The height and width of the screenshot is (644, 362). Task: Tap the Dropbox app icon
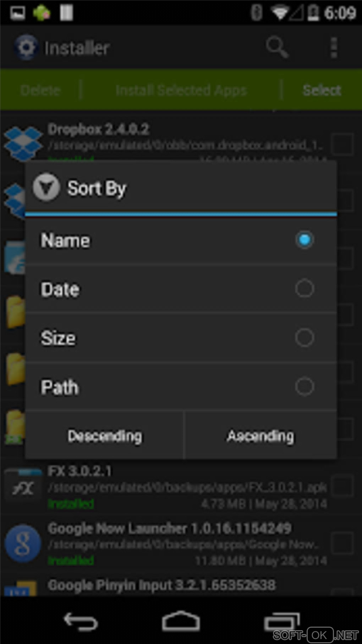click(23, 142)
